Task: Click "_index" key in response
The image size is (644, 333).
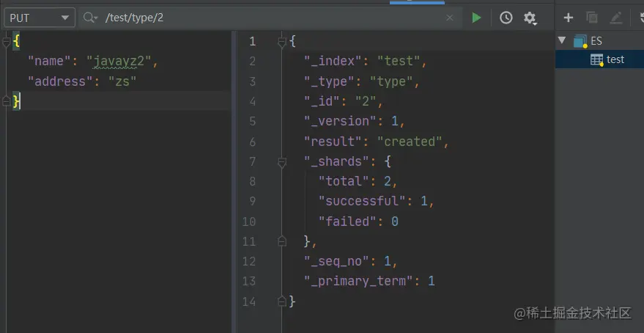Action: tap(333, 62)
